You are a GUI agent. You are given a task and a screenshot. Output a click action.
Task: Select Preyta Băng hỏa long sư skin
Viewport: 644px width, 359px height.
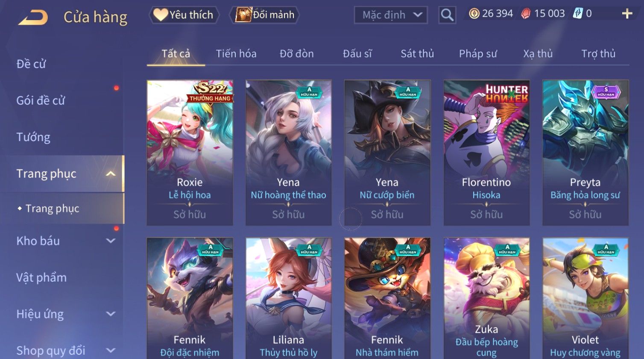(x=585, y=153)
